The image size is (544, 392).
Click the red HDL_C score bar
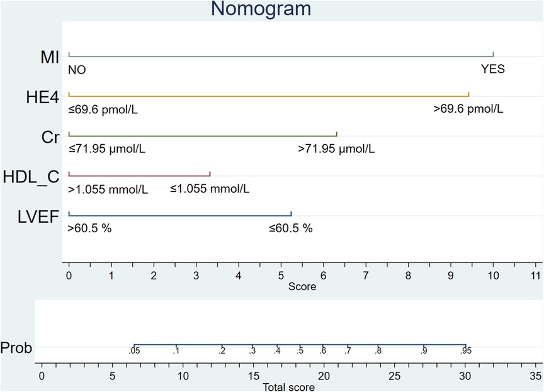[140, 176]
